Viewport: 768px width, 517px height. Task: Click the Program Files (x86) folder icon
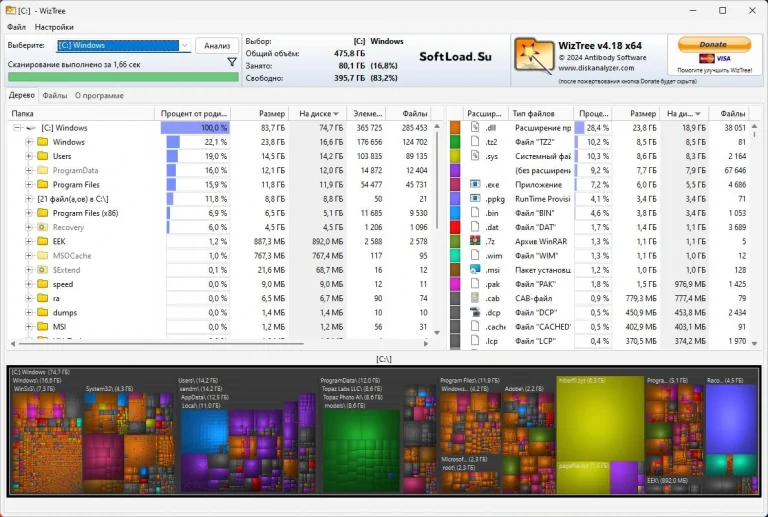pos(43,213)
